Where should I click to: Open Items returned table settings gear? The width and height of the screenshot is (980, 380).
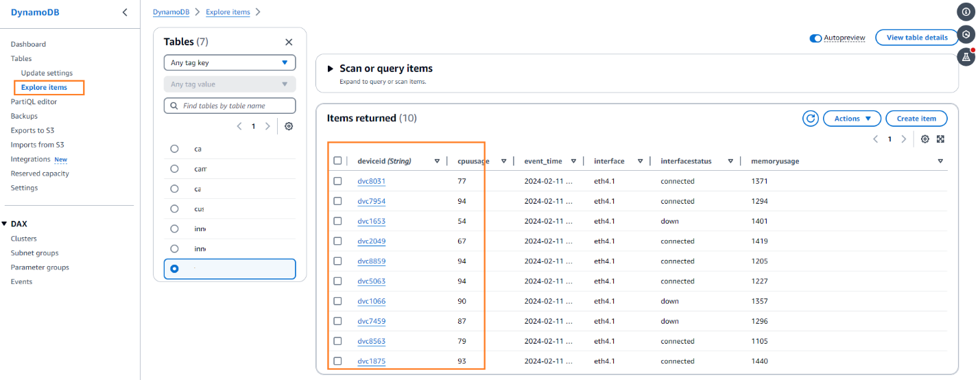[925, 139]
